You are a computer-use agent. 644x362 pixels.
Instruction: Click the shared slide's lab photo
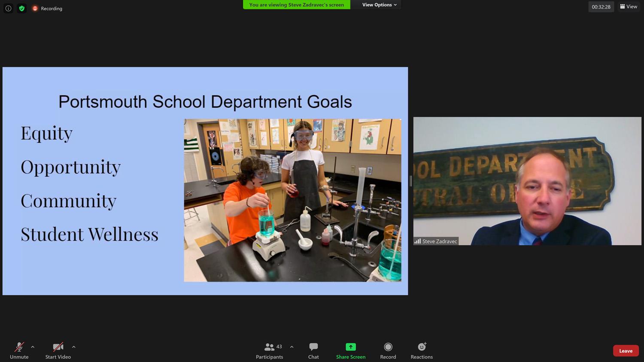click(x=292, y=200)
